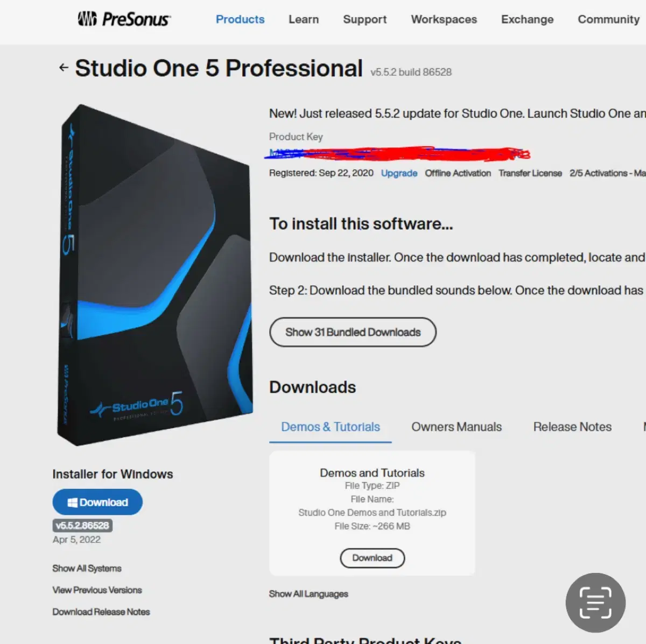The image size is (646, 644).
Task: Expand Show 31 Bundled Downloads
Action: 353,332
